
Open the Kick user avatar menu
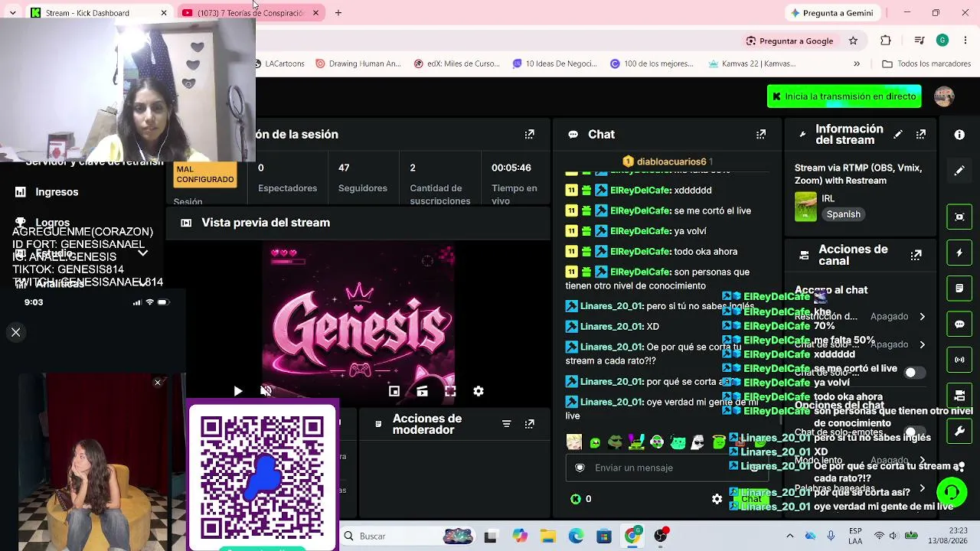[944, 96]
